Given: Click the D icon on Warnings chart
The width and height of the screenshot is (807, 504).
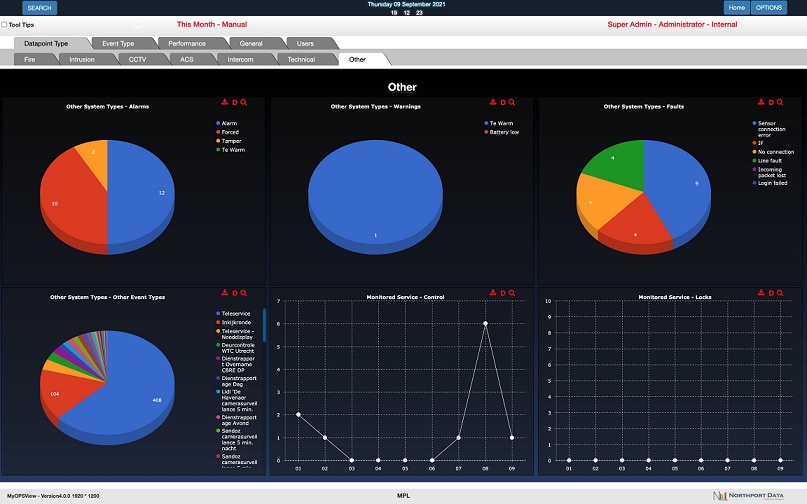Looking at the screenshot, I should click(x=503, y=102).
